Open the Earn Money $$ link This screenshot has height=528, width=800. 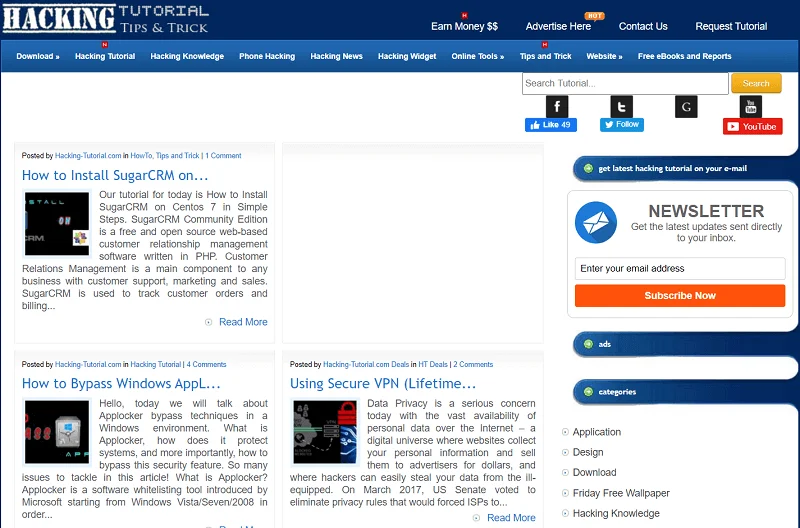(x=464, y=26)
